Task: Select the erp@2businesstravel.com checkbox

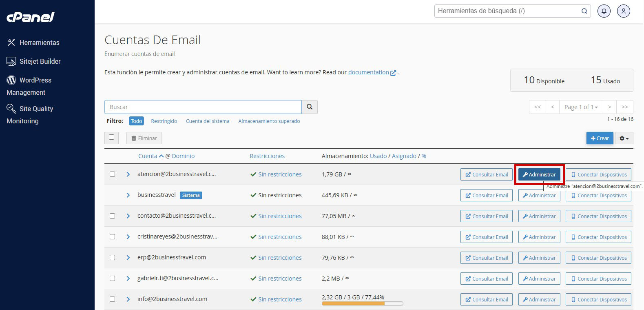Action: [x=112, y=258]
